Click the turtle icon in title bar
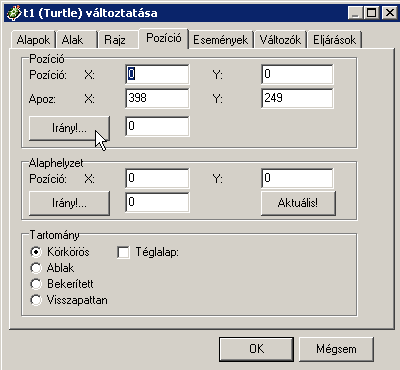 coord(14,13)
